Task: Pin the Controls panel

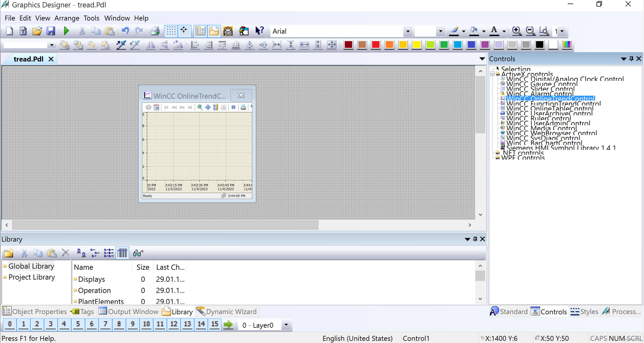Action: (631, 58)
